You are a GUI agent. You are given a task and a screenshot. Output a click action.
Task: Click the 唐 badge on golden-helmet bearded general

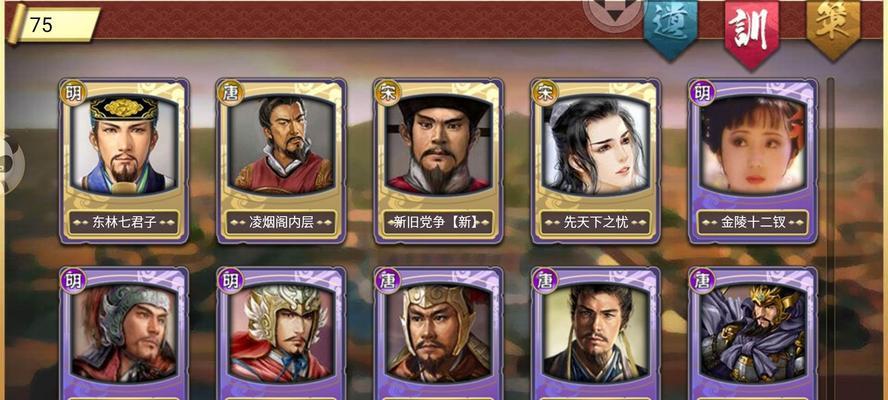click(x=388, y=280)
